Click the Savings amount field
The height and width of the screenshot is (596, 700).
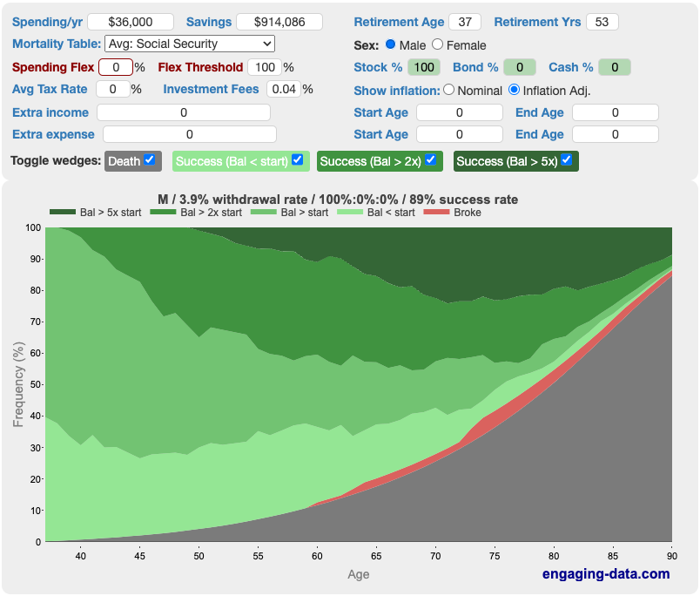(x=279, y=22)
